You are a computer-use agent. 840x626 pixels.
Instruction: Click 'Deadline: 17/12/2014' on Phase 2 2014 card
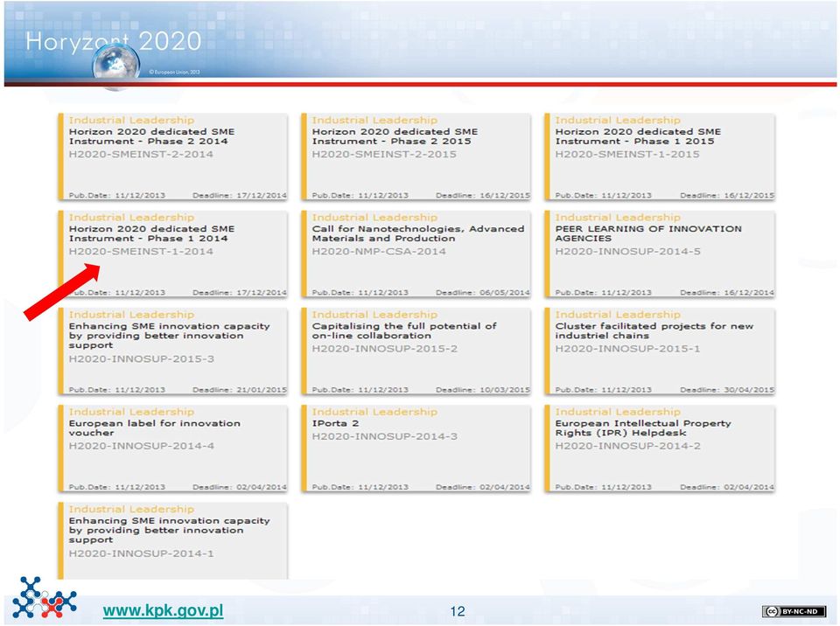click(240, 196)
